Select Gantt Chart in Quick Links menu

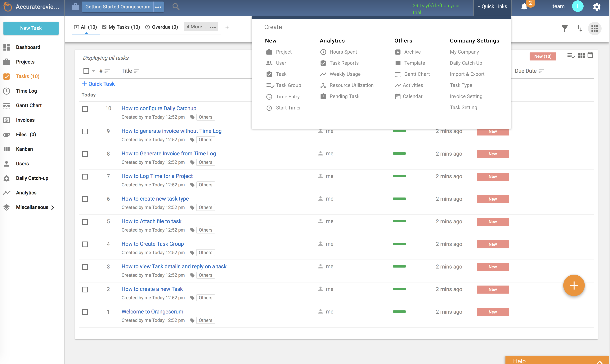(417, 74)
